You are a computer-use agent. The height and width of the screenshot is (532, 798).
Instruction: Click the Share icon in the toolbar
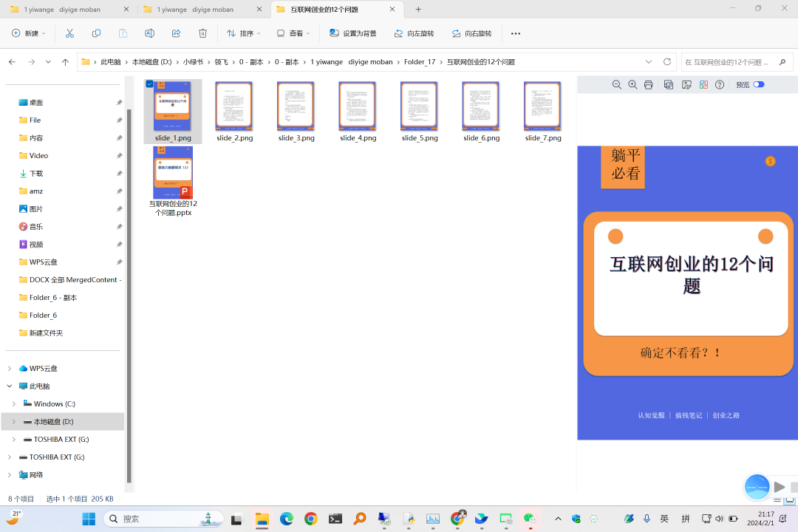[x=176, y=33]
